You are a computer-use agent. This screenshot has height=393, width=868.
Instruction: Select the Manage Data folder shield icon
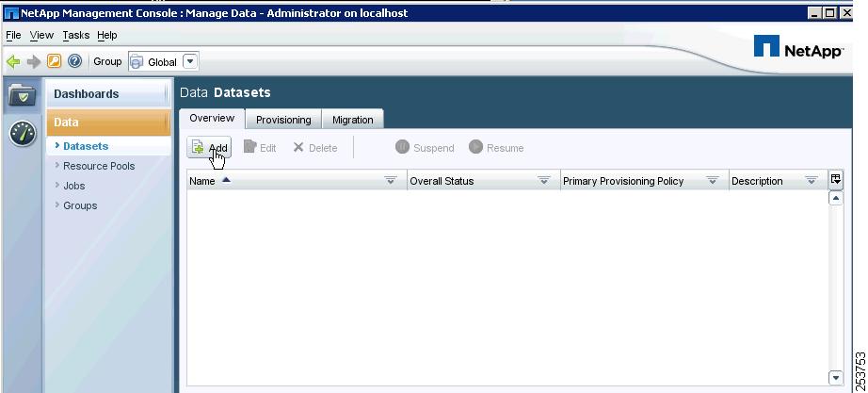click(23, 95)
